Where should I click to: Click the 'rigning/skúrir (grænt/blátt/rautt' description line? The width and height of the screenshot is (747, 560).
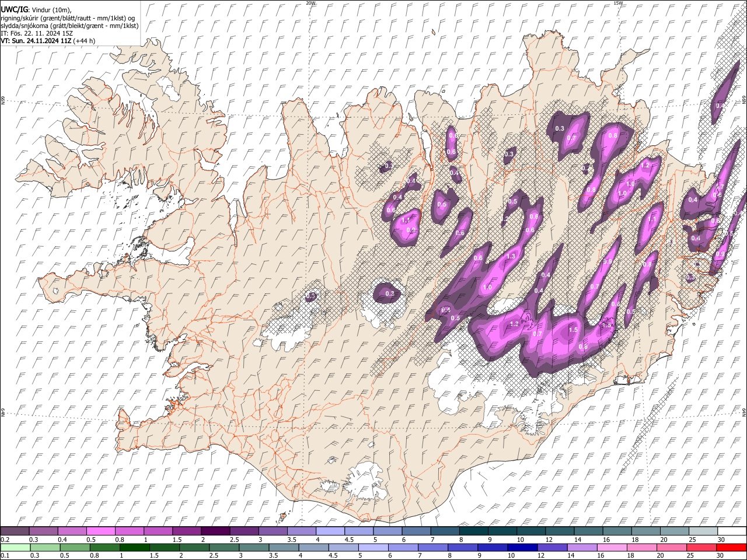click(x=68, y=18)
